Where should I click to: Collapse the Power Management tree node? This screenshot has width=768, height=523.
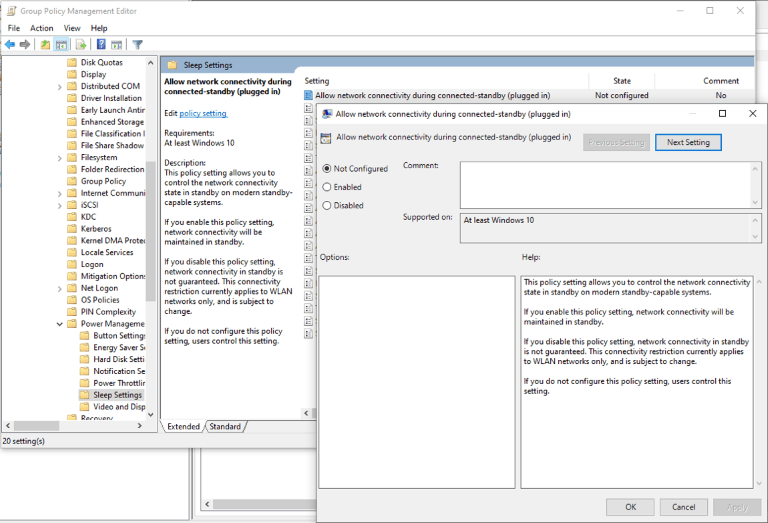60,324
